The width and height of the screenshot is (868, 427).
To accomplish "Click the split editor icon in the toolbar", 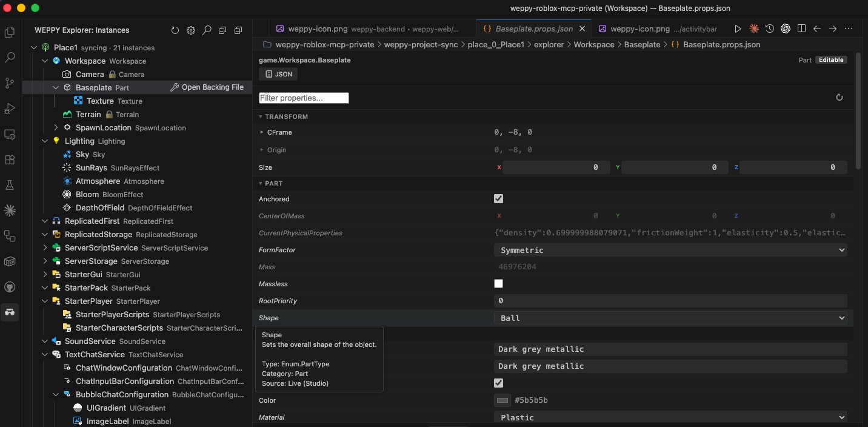I will coord(801,28).
